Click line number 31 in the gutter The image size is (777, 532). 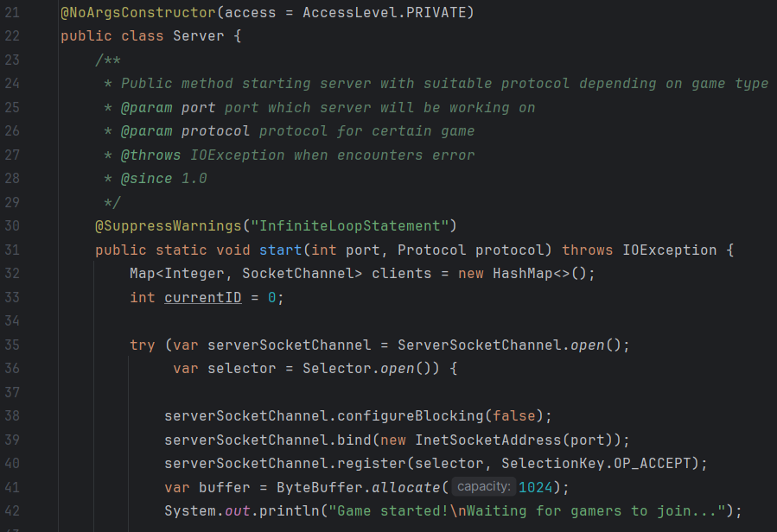(x=11, y=250)
